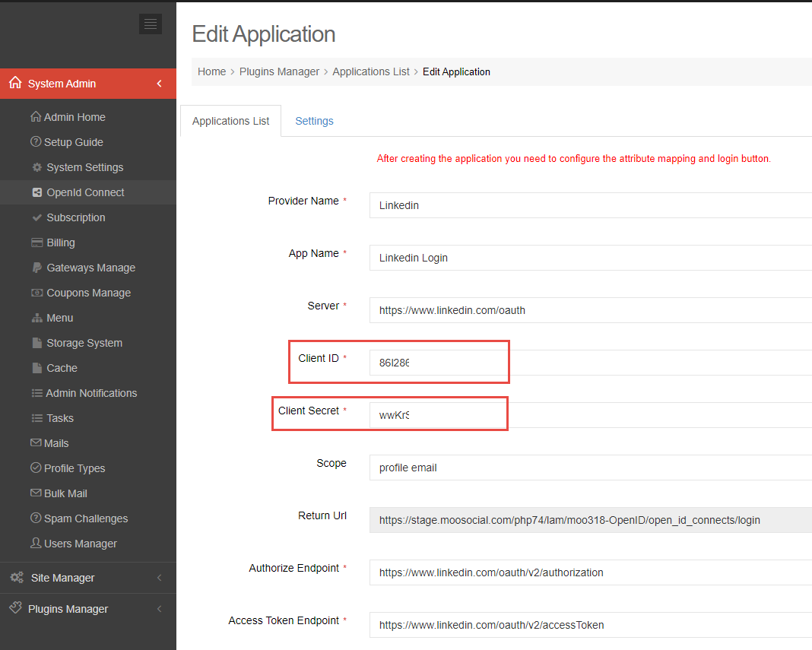Click the Cache file icon
Screen dimensions: 812x650
tap(36, 368)
